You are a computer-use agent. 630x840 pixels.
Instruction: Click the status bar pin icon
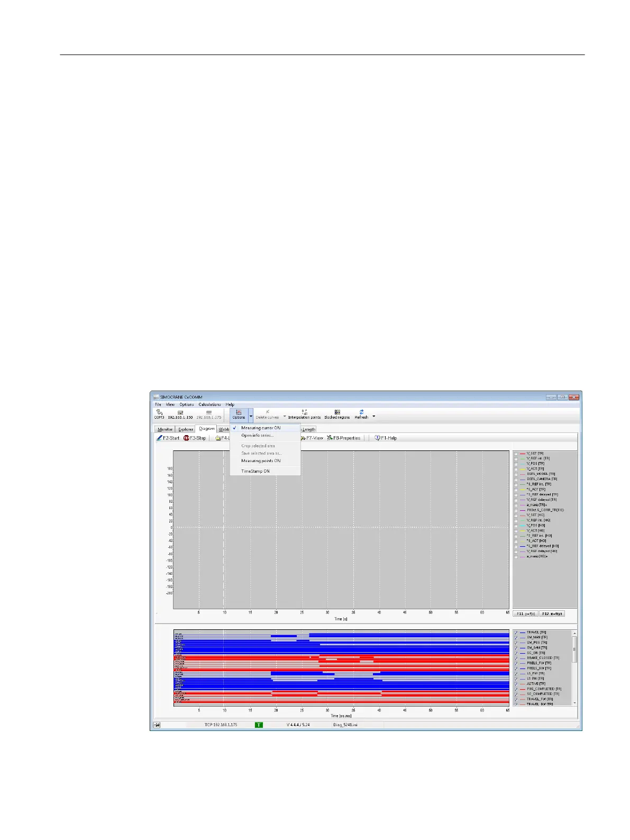pyautogui.click(x=157, y=725)
